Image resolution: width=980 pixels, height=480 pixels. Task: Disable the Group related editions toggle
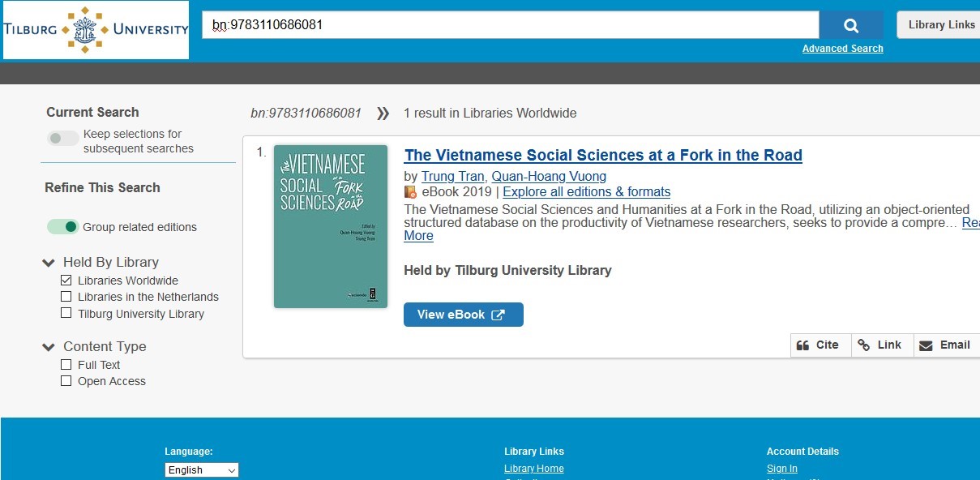tap(62, 227)
